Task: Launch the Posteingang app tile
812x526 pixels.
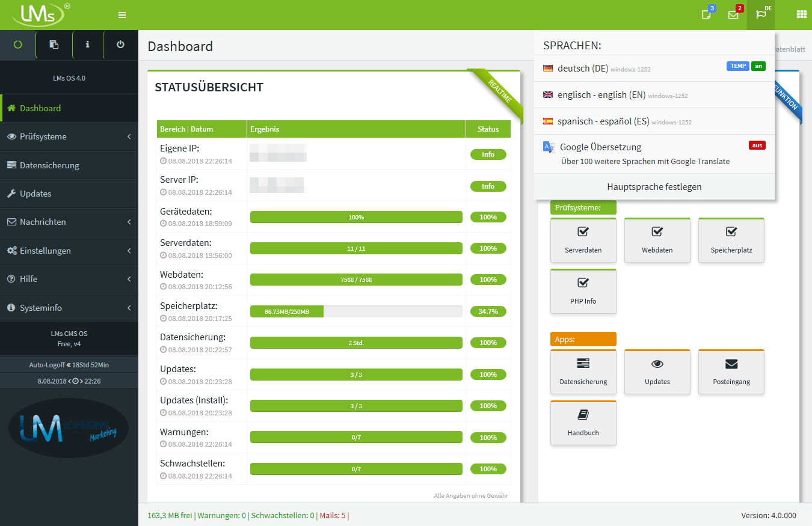Action: pos(731,372)
